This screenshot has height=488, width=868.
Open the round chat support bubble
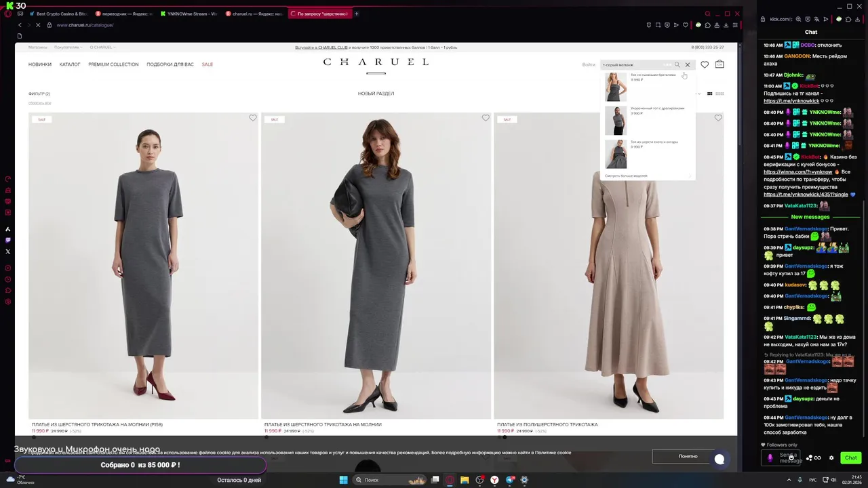click(x=719, y=459)
